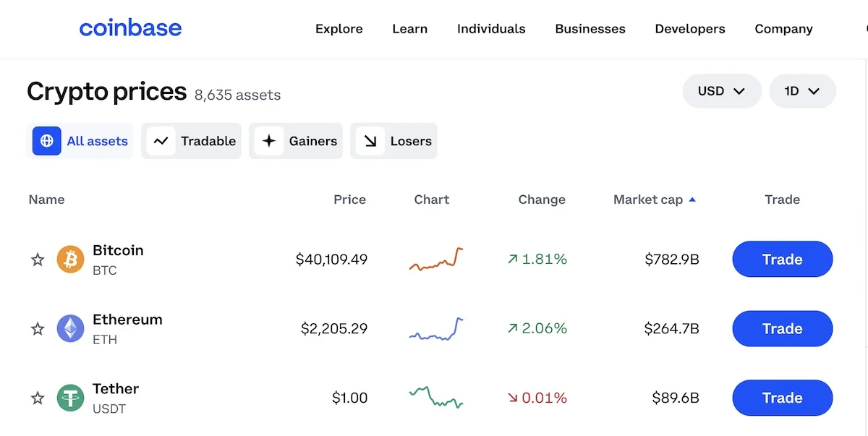Click the Ethereum logo icon
This screenshot has height=436, width=868.
click(70, 328)
